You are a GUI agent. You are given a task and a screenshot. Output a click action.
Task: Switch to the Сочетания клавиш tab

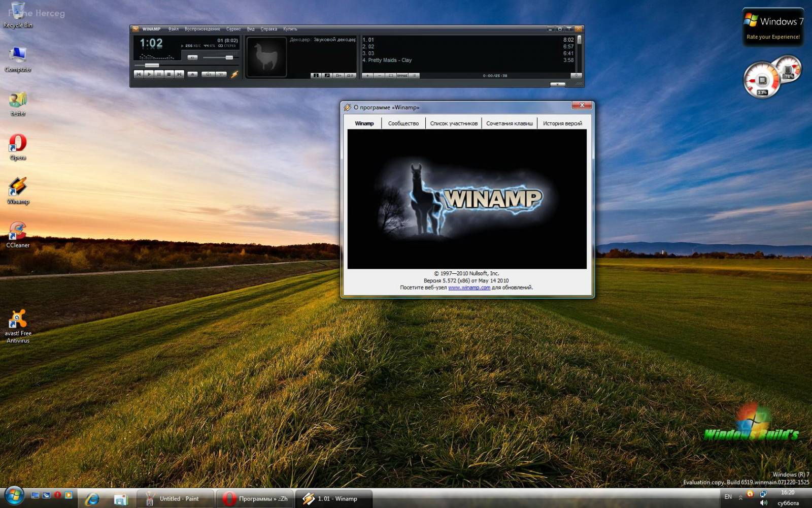510,123
